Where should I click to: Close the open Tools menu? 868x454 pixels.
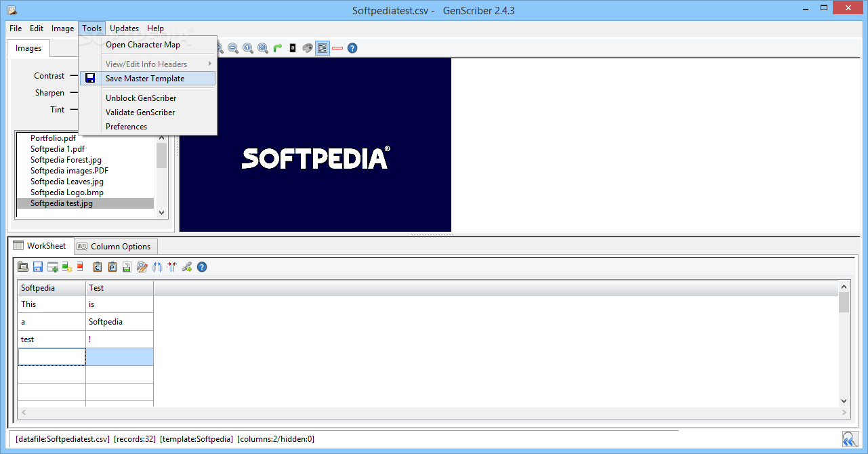[92, 28]
